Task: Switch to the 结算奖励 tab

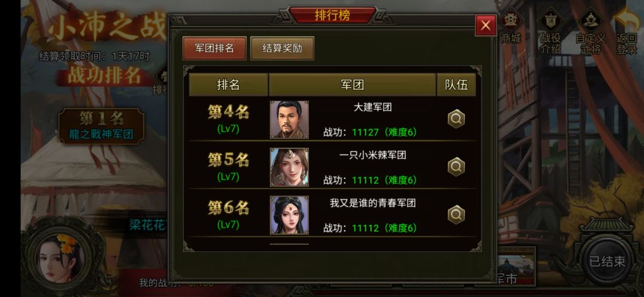Action: [282, 48]
